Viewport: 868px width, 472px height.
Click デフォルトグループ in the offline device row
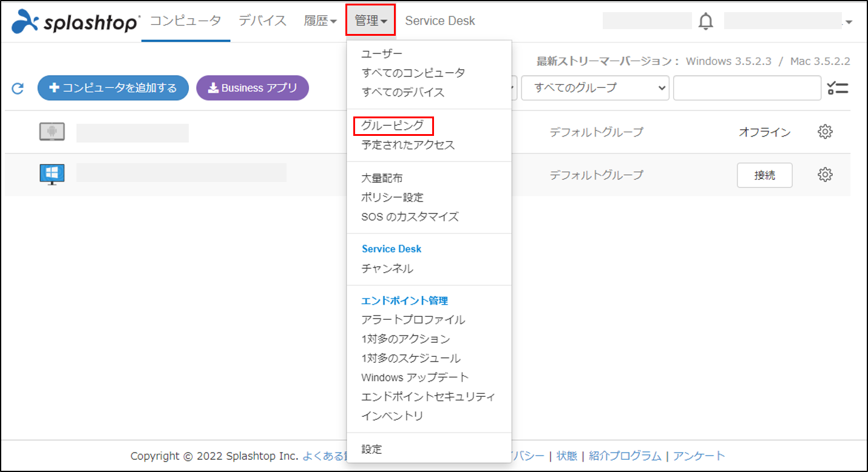596,132
